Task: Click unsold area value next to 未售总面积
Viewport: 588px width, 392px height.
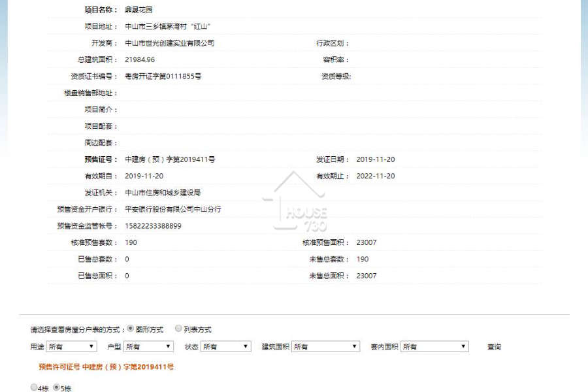Action: [367, 276]
